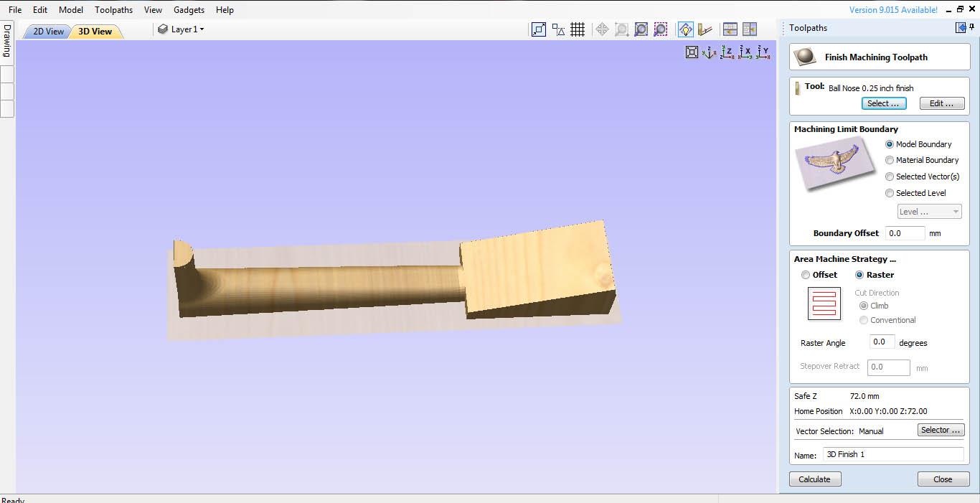Click the Stepover Retract input field
Image resolution: width=980 pixels, height=503 pixels.
tap(888, 367)
